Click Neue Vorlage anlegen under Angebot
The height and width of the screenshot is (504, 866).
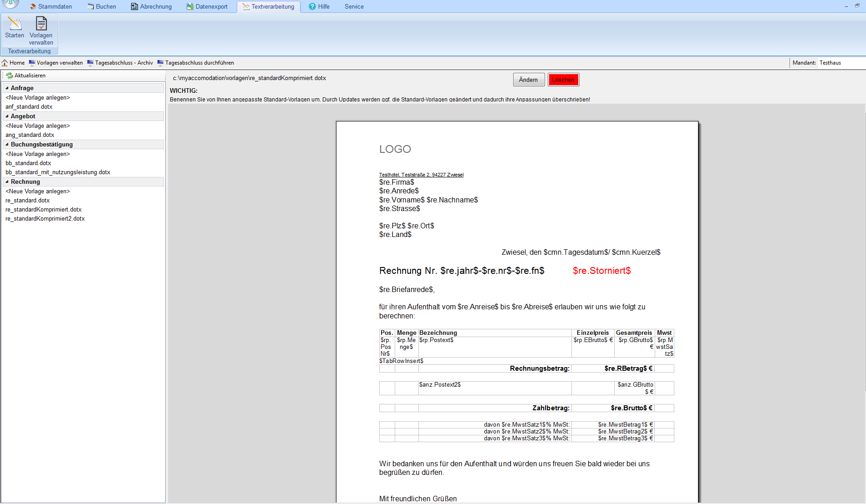[38, 126]
